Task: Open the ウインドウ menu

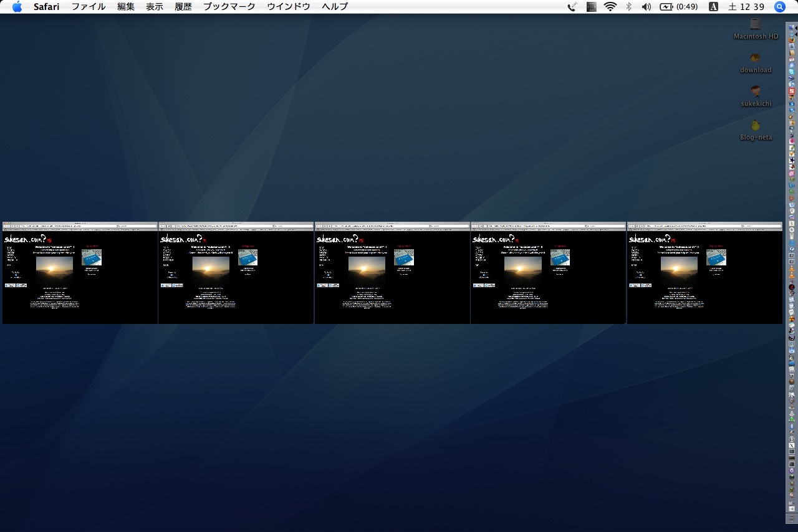Action: [289, 7]
